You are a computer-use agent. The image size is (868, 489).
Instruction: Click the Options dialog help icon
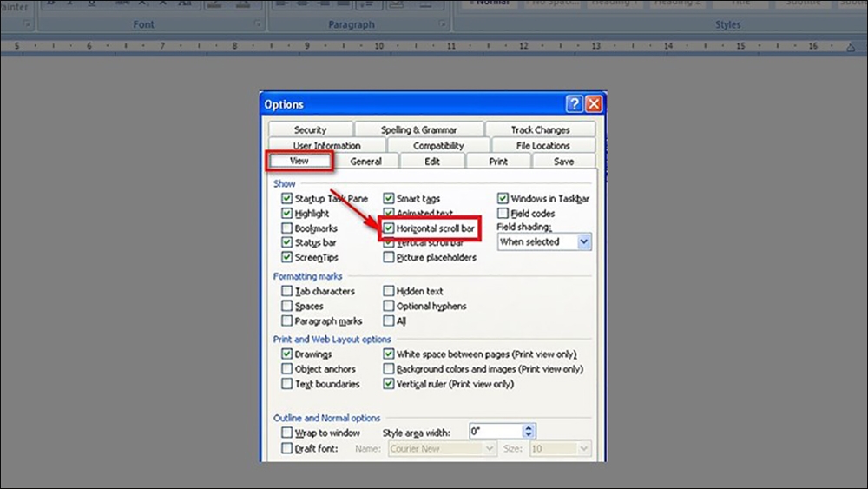pyautogui.click(x=574, y=103)
